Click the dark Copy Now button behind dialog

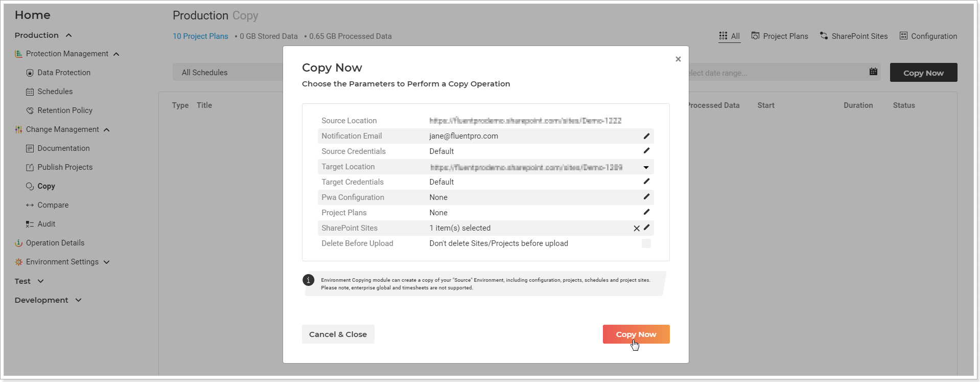coord(923,73)
